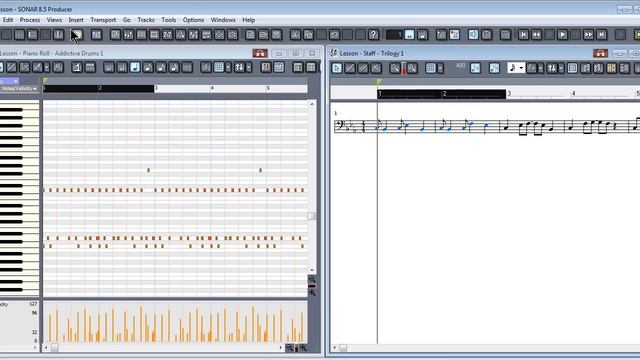Click the up-down arrows icon in Piano Roll toolbar
640x360 pixels.
(x=239, y=67)
